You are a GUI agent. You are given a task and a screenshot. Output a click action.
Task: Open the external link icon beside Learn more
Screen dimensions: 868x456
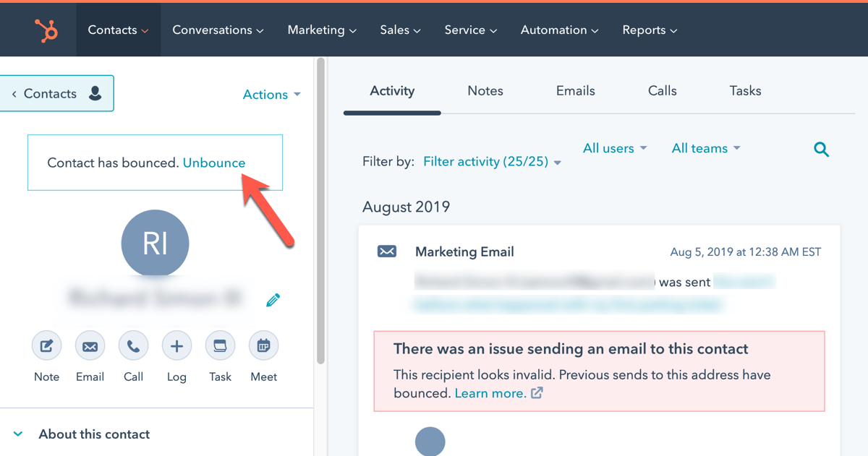coord(535,394)
